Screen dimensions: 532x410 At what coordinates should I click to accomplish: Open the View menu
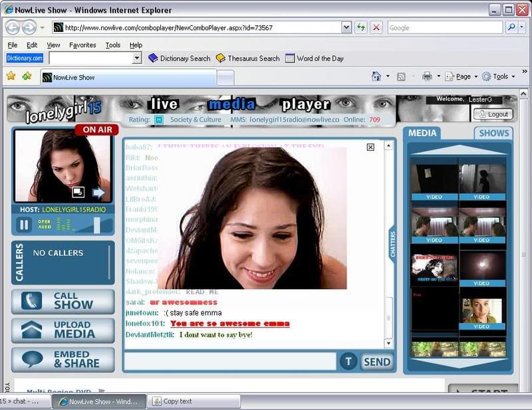coord(53,45)
